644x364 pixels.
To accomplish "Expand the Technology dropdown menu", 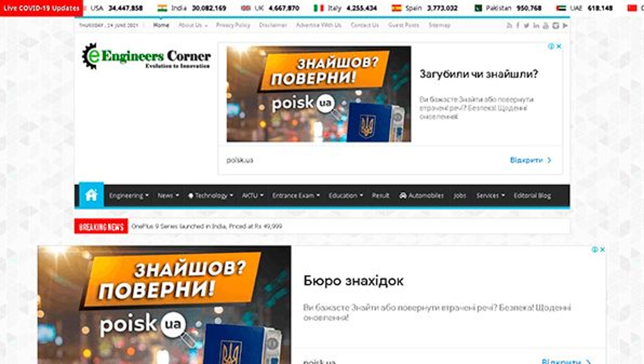I will coord(211,195).
